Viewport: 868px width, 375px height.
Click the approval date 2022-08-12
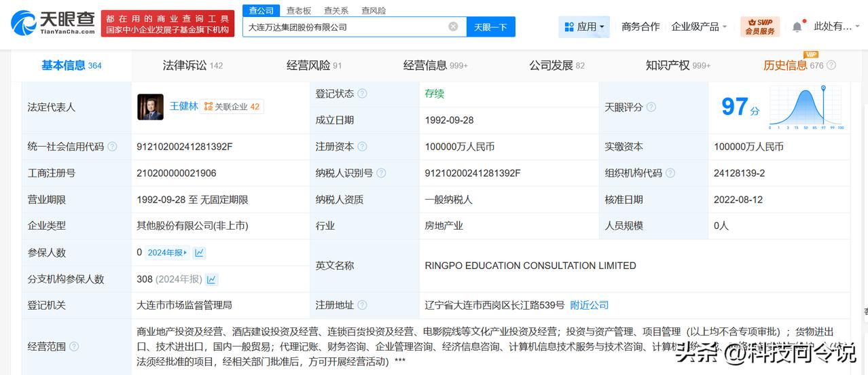point(738,200)
